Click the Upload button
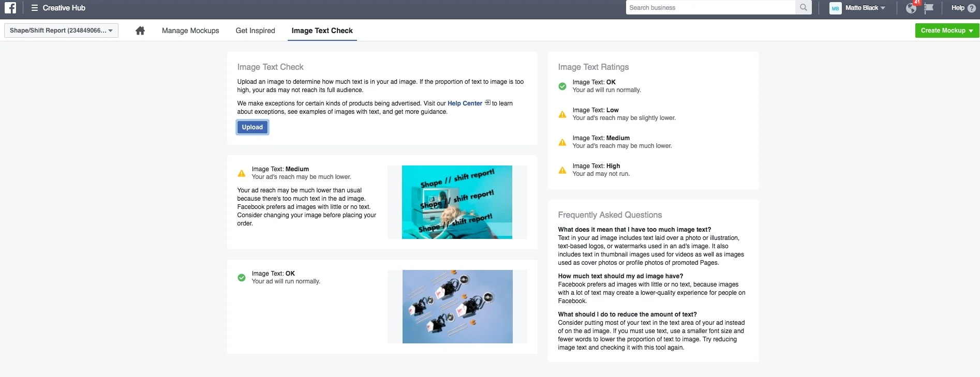This screenshot has height=377, width=980. (253, 127)
